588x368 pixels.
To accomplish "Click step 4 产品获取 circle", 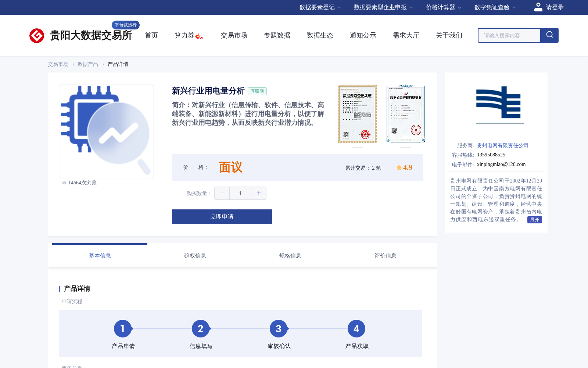I will tap(356, 329).
